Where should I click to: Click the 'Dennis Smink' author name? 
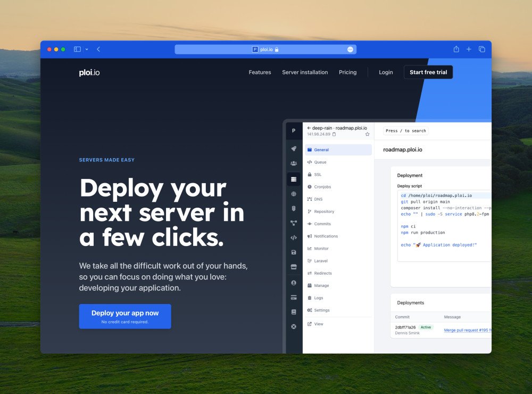407,333
